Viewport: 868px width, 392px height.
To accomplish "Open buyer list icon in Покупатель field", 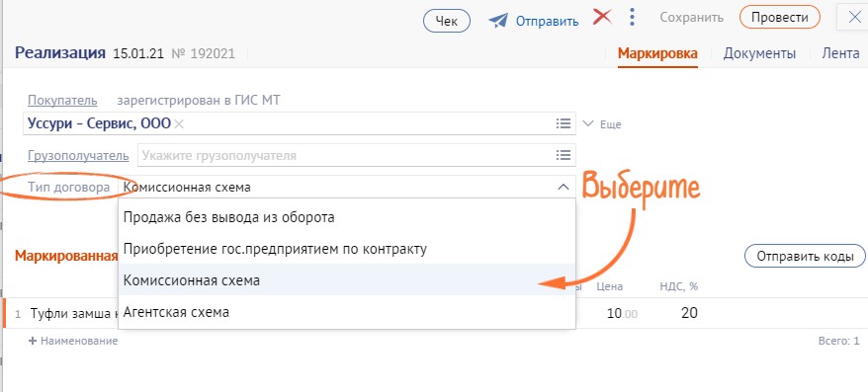I will [563, 123].
